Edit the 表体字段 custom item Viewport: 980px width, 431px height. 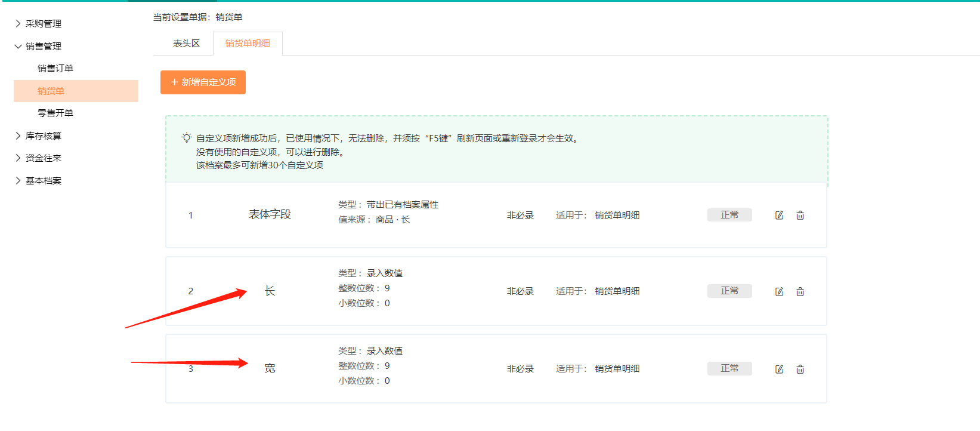point(779,215)
